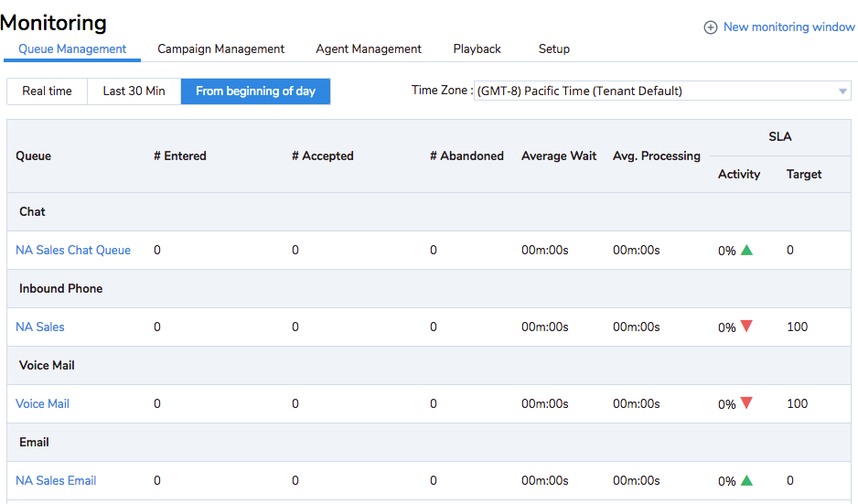Image resolution: width=858 pixels, height=504 pixels.
Task: Switch to Real time view
Action: coord(47,91)
